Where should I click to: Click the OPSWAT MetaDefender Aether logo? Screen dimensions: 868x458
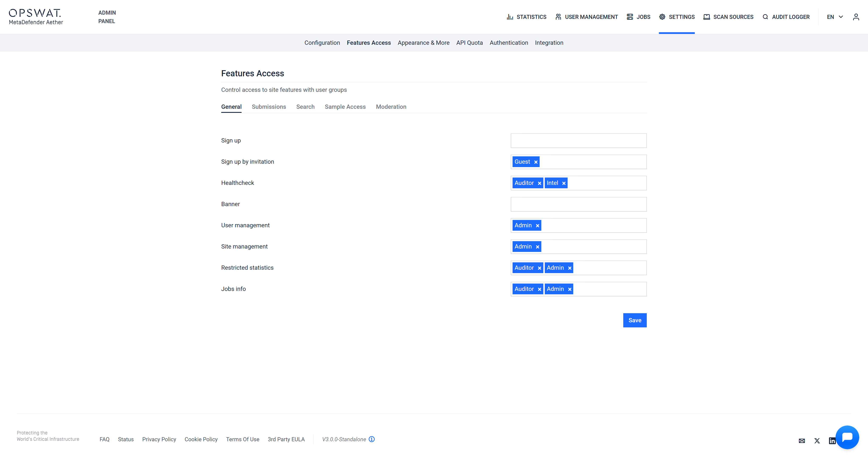point(36,17)
